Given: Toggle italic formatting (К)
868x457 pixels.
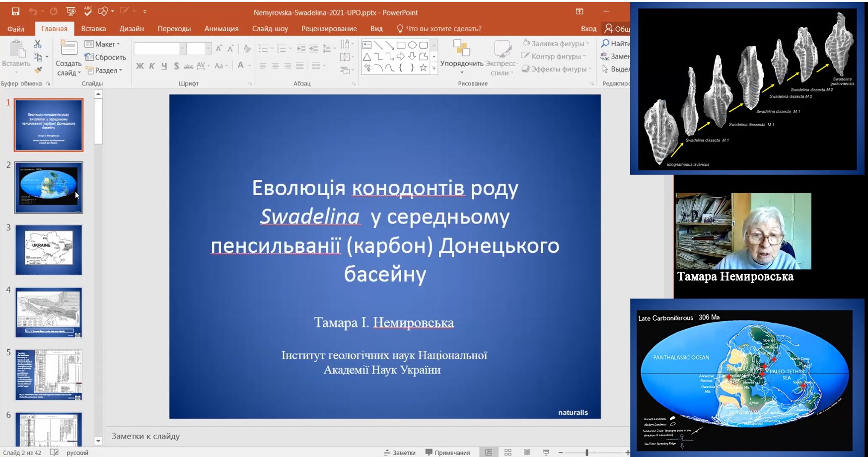Looking at the screenshot, I should click(x=152, y=66).
